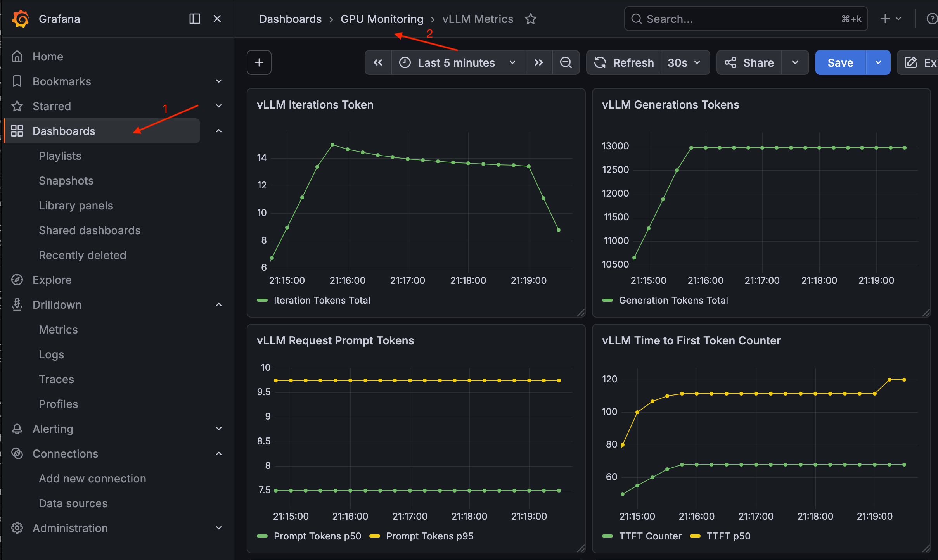Open Traces under Drilldown
Viewport: 938px width, 560px height.
point(57,379)
